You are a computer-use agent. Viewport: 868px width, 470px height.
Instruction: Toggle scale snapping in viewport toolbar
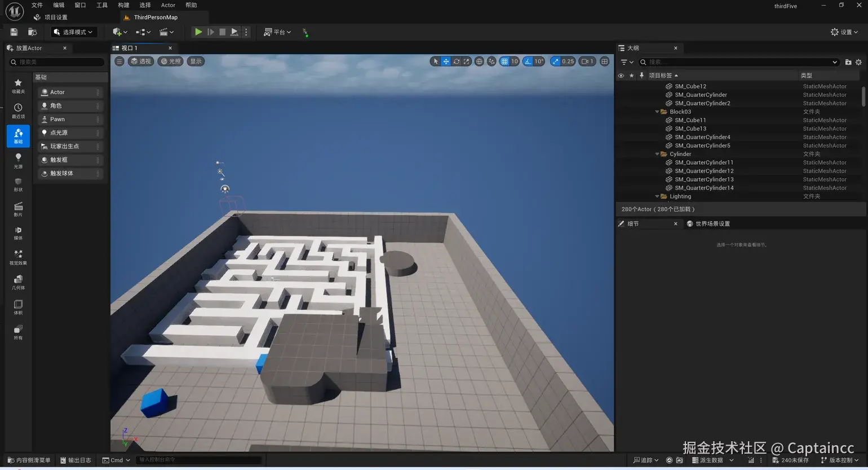pyautogui.click(x=556, y=62)
